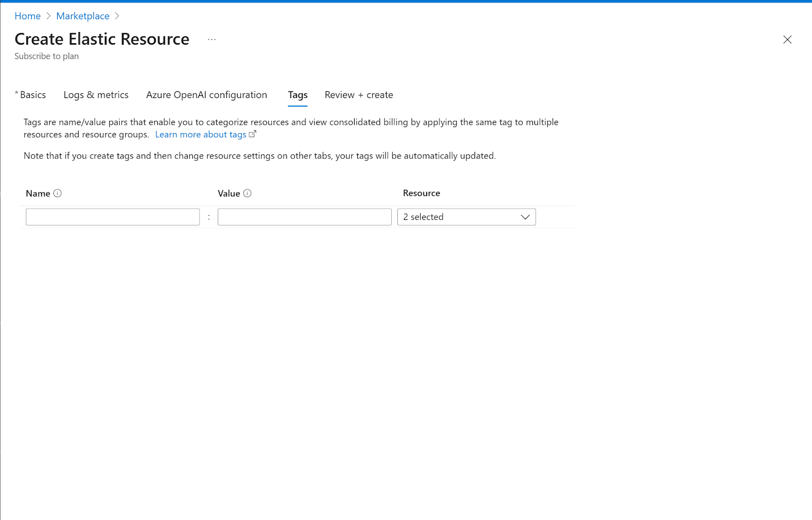The width and height of the screenshot is (812, 520).
Task: Click the Value column info icon
Action: click(x=248, y=193)
